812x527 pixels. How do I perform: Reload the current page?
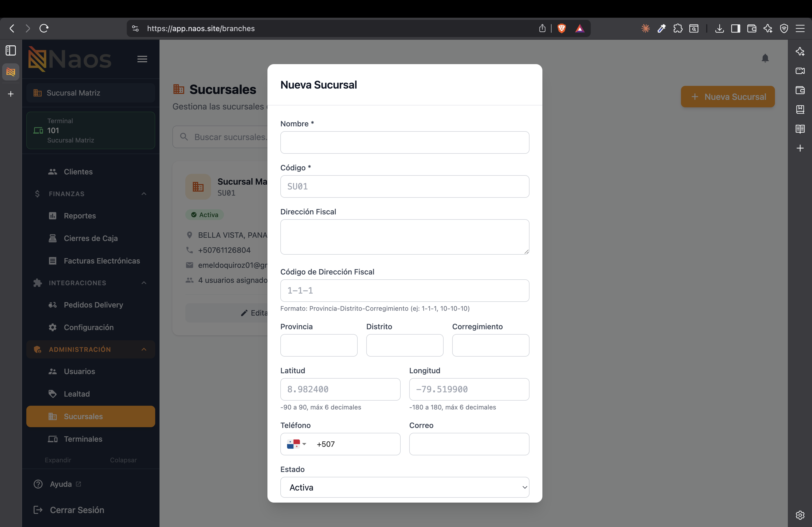[44, 28]
